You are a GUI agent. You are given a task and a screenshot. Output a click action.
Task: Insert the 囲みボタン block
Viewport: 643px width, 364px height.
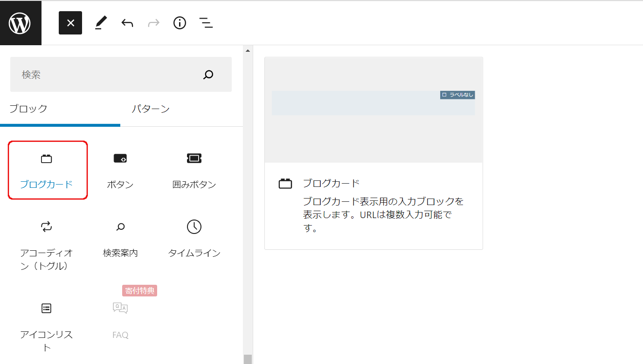194,170
